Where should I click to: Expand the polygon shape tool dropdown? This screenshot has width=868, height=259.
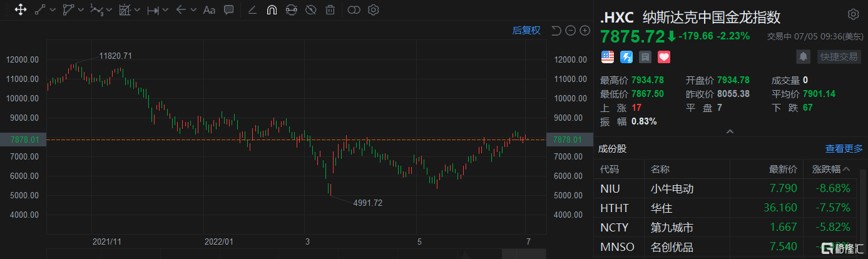tap(81, 10)
